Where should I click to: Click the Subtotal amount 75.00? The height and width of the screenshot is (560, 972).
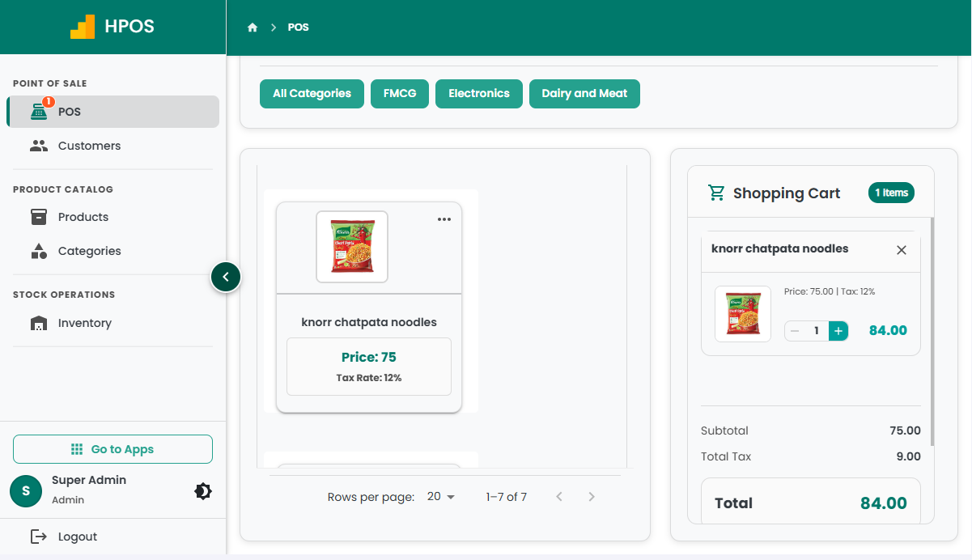point(905,431)
